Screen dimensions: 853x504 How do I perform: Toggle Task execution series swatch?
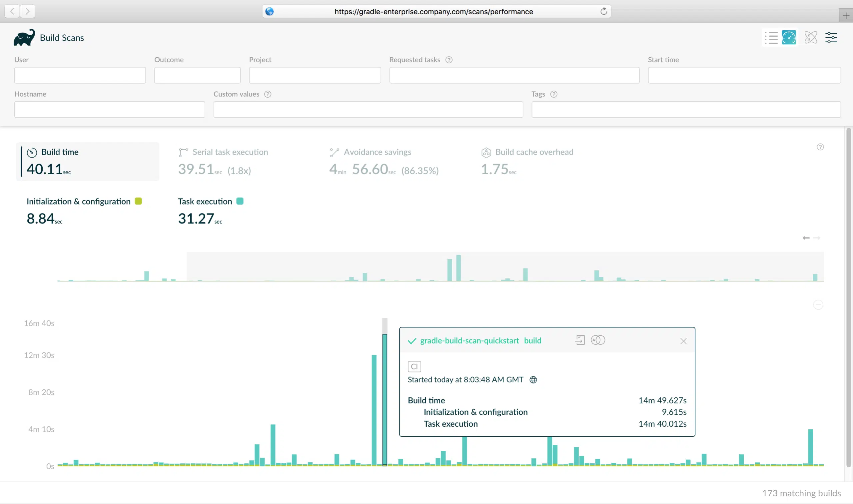pyautogui.click(x=240, y=202)
